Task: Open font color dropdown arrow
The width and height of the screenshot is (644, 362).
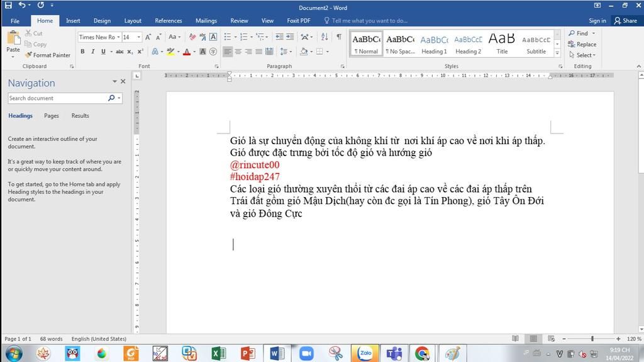Action: [194, 52]
